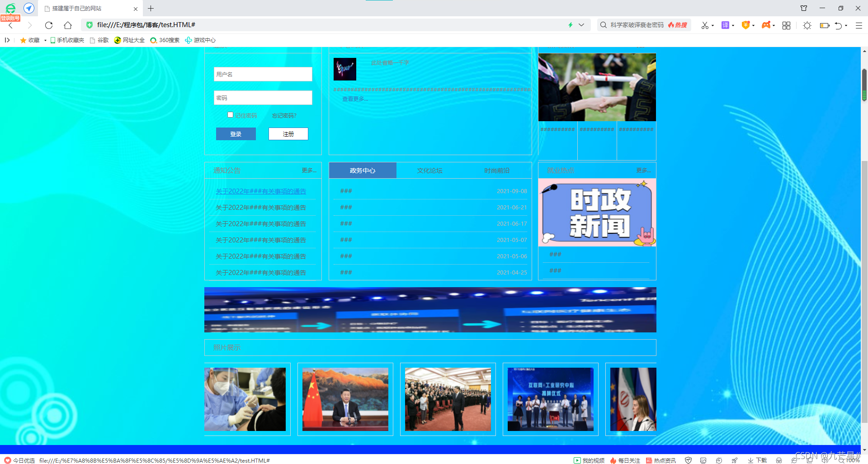Click 今日优选 in status bar
Screen dimensions: 868x464
20,460
